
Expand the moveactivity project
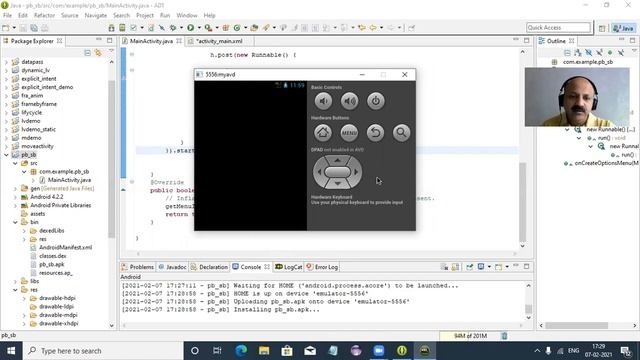[6, 146]
